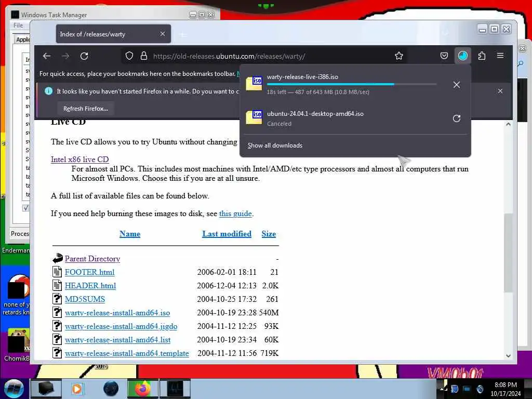Open File menu in Windows Task Manager
The height and width of the screenshot is (399, 532).
point(18,25)
